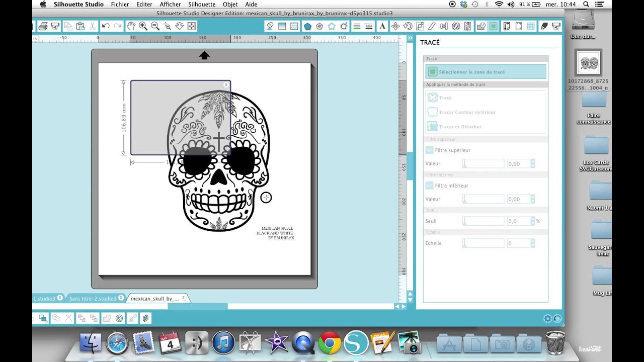Open the Fill Color panel icon

click(270, 26)
